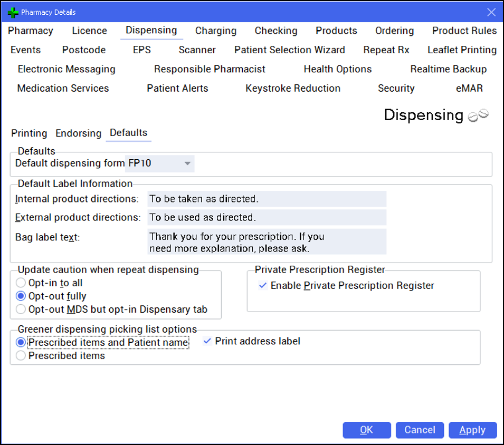Viewport: 504px width, 445px height.
Task: Open the Default dispensing form dropdown
Action: click(187, 163)
